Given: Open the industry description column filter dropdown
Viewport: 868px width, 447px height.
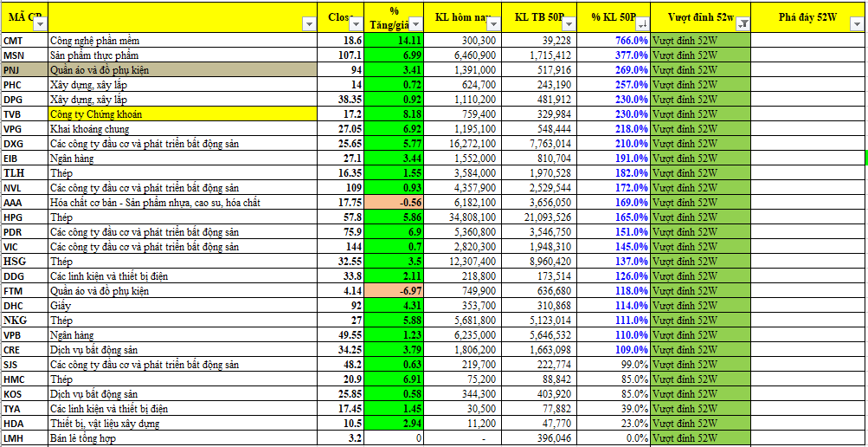Looking at the screenshot, I should pyautogui.click(x=310, y=25).
